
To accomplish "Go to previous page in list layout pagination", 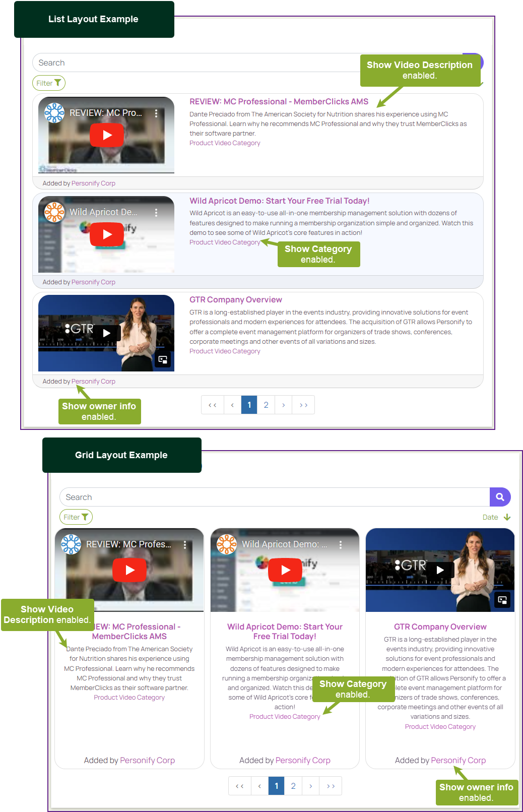I will (x=232, y=405).
